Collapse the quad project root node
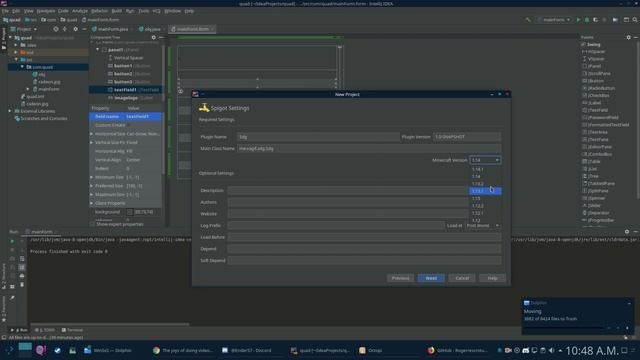640x360 pixels. 11,38
